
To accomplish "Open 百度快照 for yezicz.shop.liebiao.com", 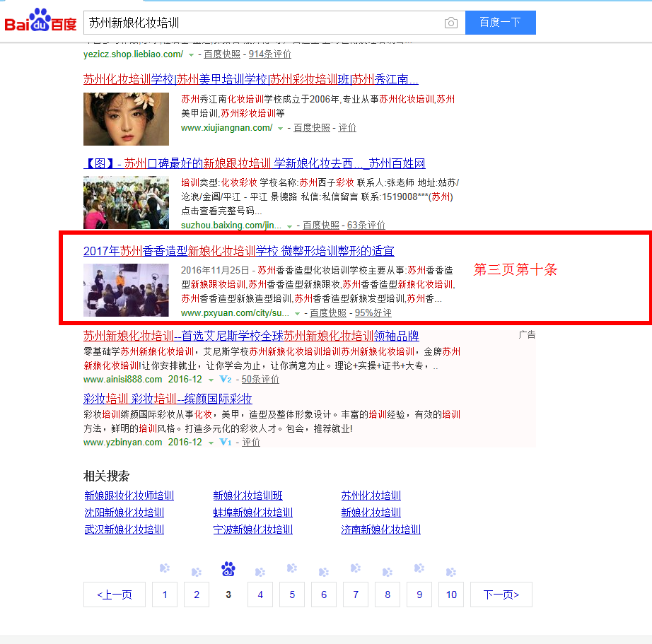I will coord(222,54).
